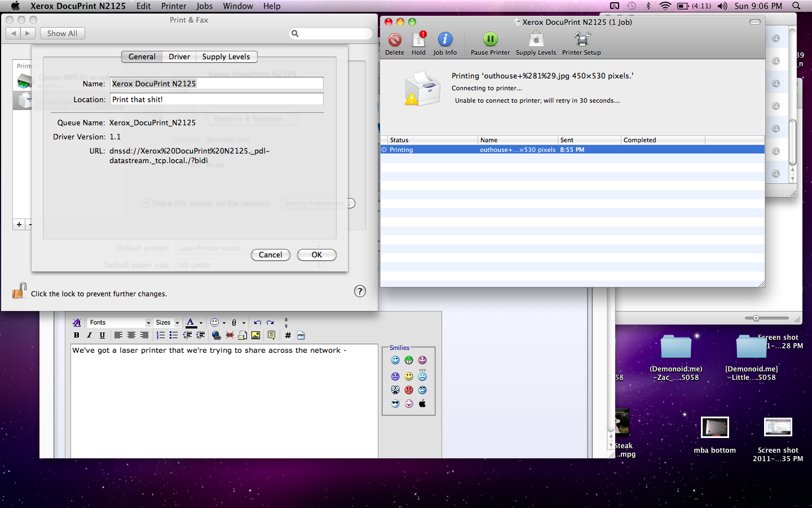Apply italic formatting in editor
The width and height of the screenshot is (812, 508).
tap(89, 335)
